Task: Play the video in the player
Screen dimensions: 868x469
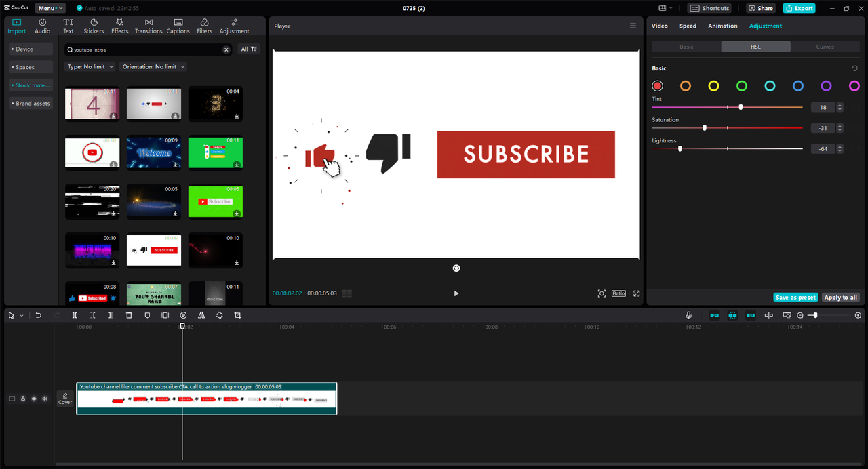Action: coord(456,293)
